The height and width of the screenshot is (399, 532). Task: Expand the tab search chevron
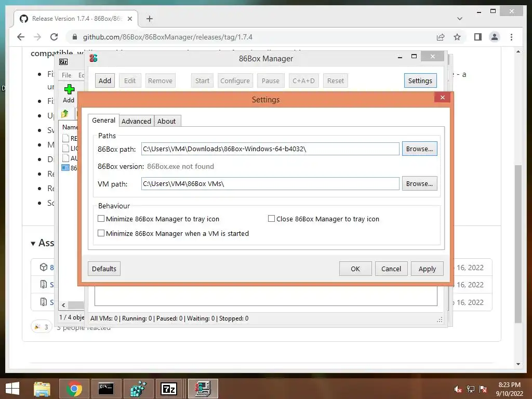click(x=460, y=19)
